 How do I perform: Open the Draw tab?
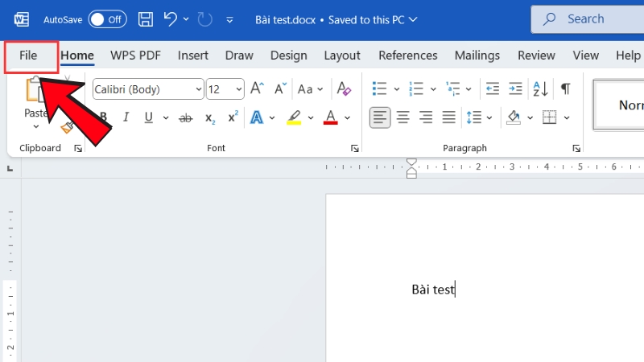[x=239, y=56]
